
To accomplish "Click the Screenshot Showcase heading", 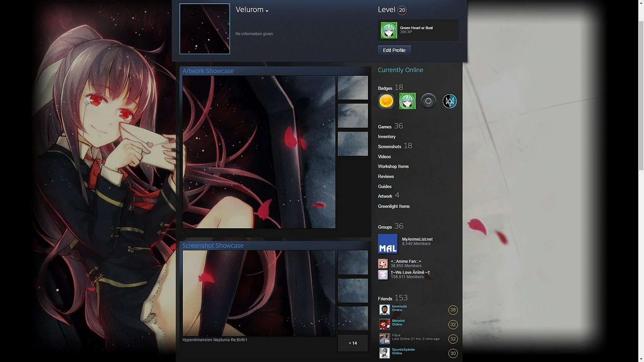I will click(213, 246).
